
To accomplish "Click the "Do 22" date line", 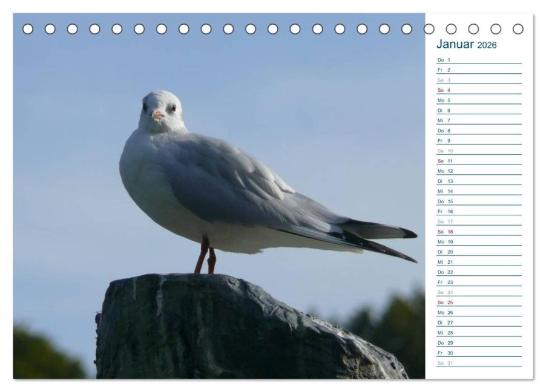I will click(x=478, y=272).
